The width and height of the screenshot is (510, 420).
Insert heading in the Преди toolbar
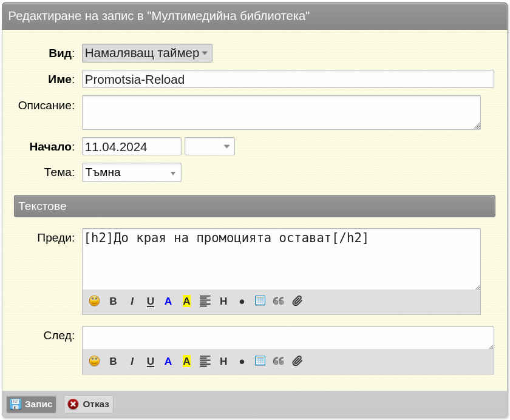tap(223, 301)
